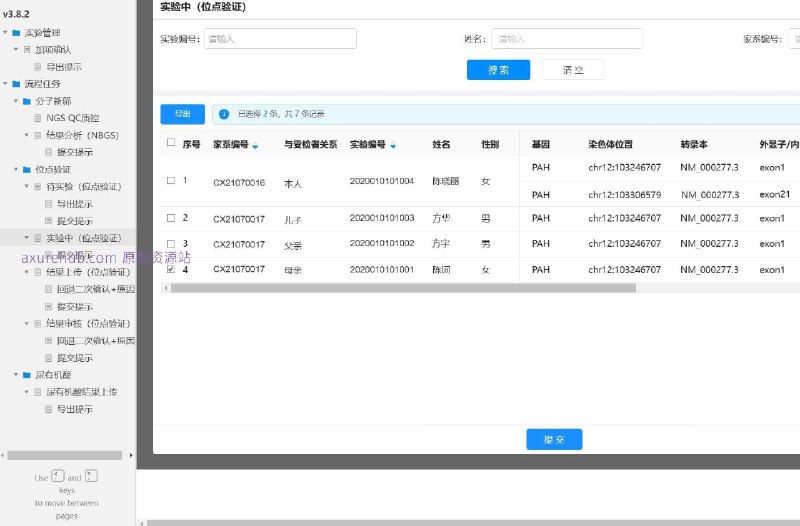The width and height of the screenshot is (800, 526).
Task: Open 回退二次确认+原因 under 结果审核
Action: pyautogui.click(x=96, y=341)
